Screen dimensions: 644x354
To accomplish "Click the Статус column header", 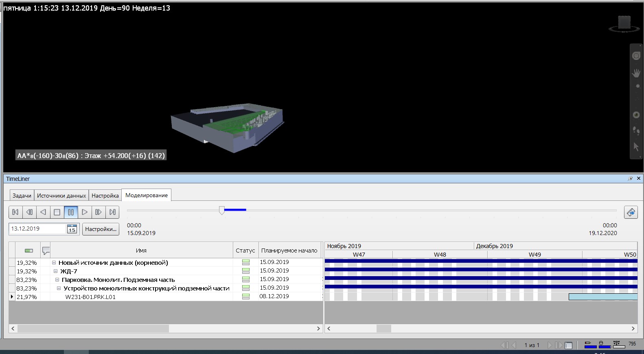I will tap(245, 251).
